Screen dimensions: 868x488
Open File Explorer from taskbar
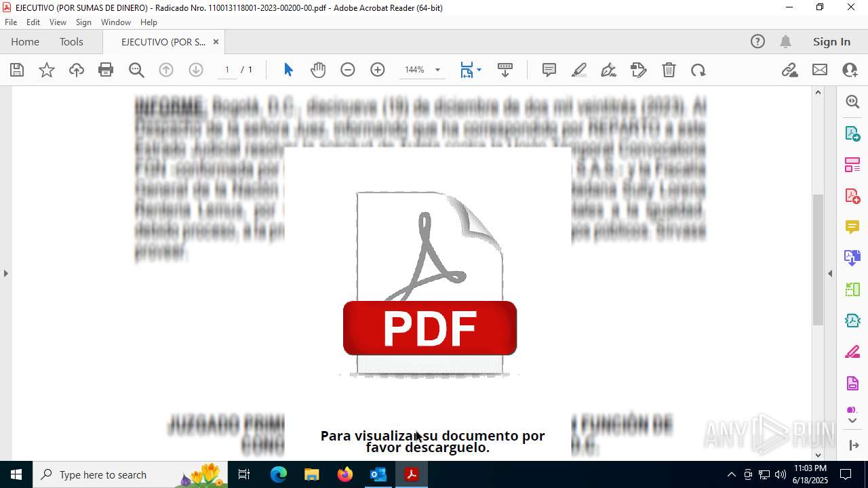tap(311, 474)
